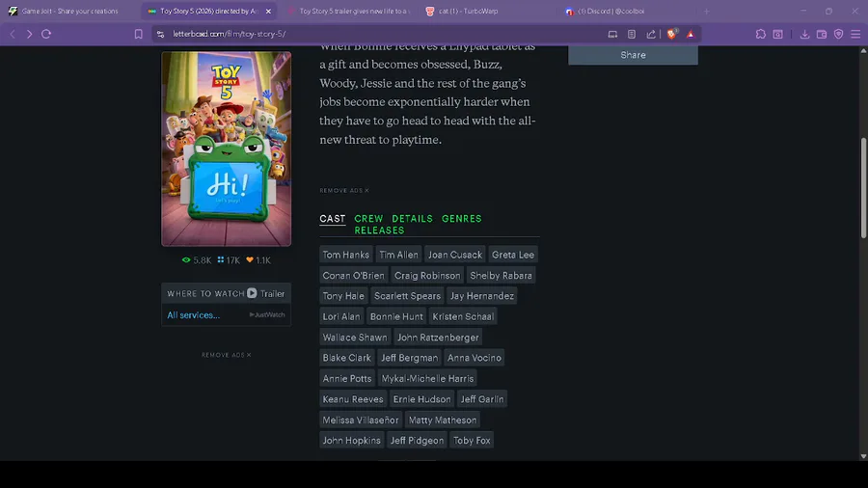Image resolution: width=868 pixels, height=488 pixels.
Task: Select the GENRES tab
Action: click(462, 219)
